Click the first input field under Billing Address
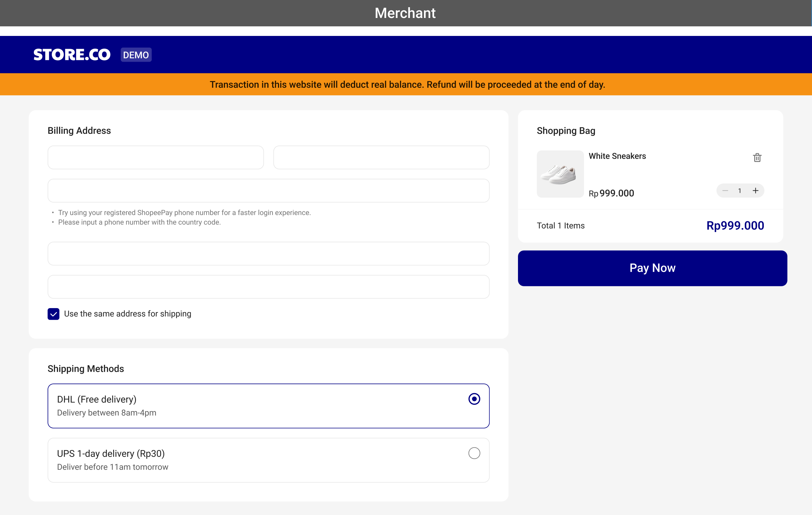Image resolution: width=812 pixels, height=515 pixels. (x=155, y=157)
